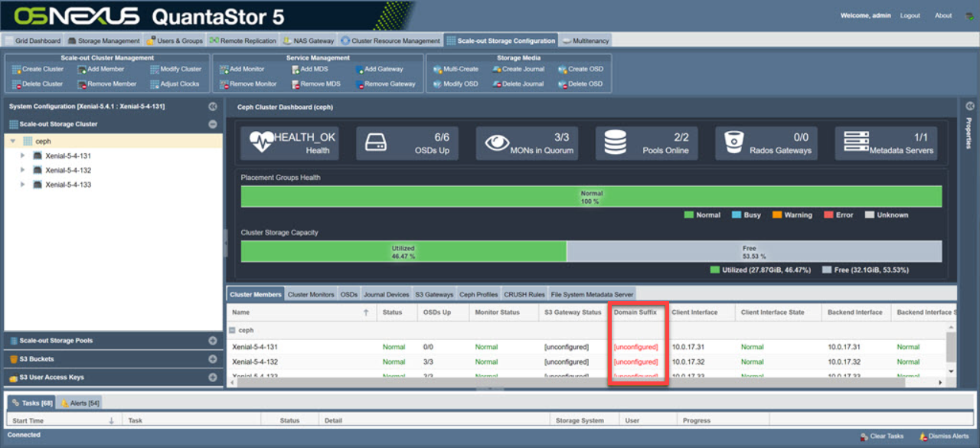Click the Pools Online database tile
Viewport: 980px width, 448px height.
coord(645,143)
